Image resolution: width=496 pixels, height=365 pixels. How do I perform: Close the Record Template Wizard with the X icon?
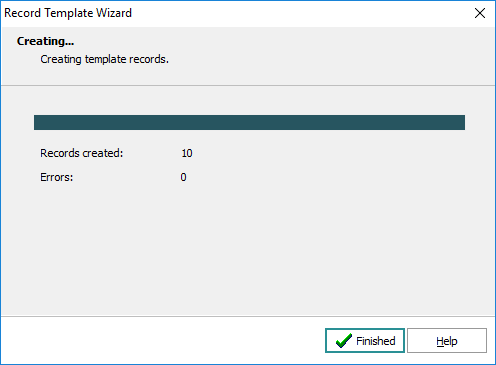tap(480, 13)
